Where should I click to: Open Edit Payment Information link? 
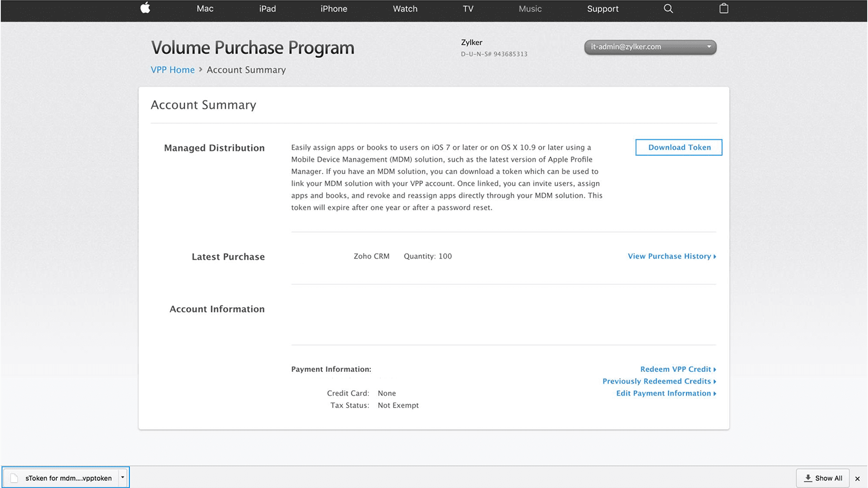(665, 393)
